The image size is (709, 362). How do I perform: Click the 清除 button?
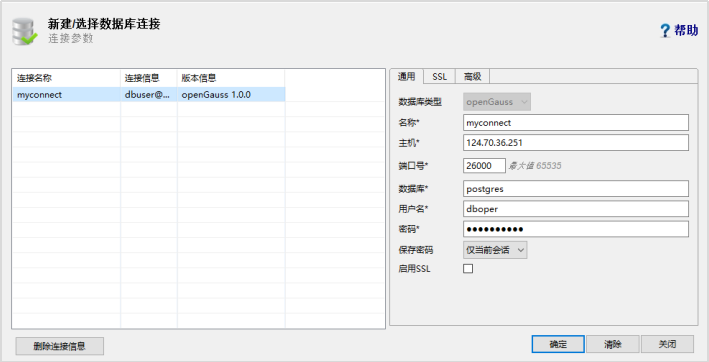(x=613, y=344)
